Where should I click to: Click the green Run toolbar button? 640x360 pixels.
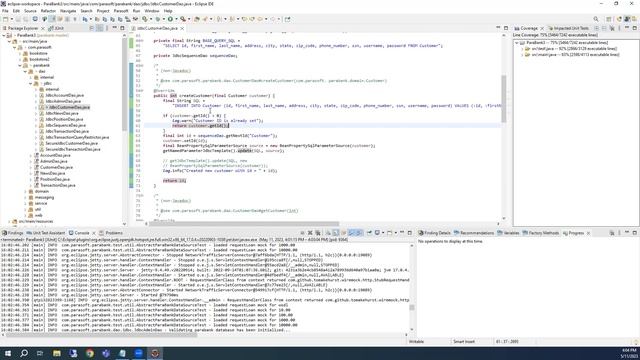tap(170, 19)
